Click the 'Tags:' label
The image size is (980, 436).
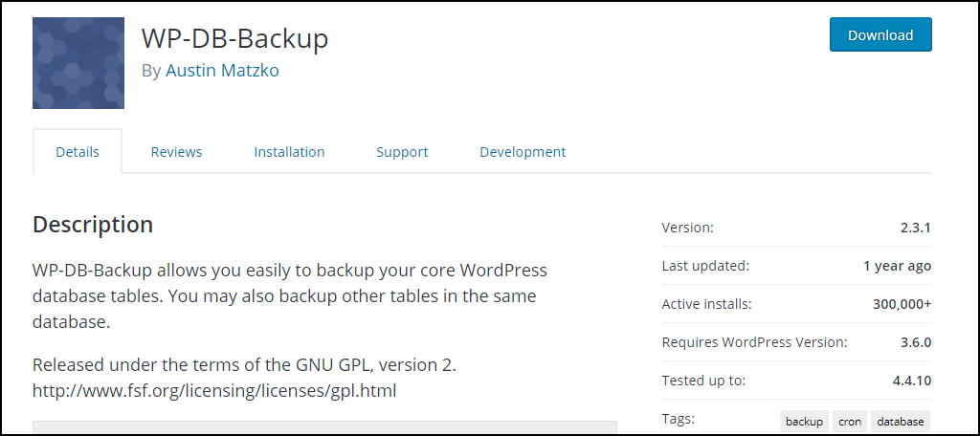coord(679,419)
